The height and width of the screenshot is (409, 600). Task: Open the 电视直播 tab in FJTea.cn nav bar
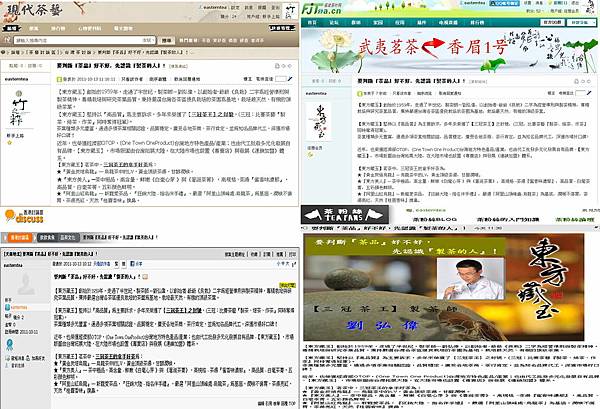coord(448,23)
